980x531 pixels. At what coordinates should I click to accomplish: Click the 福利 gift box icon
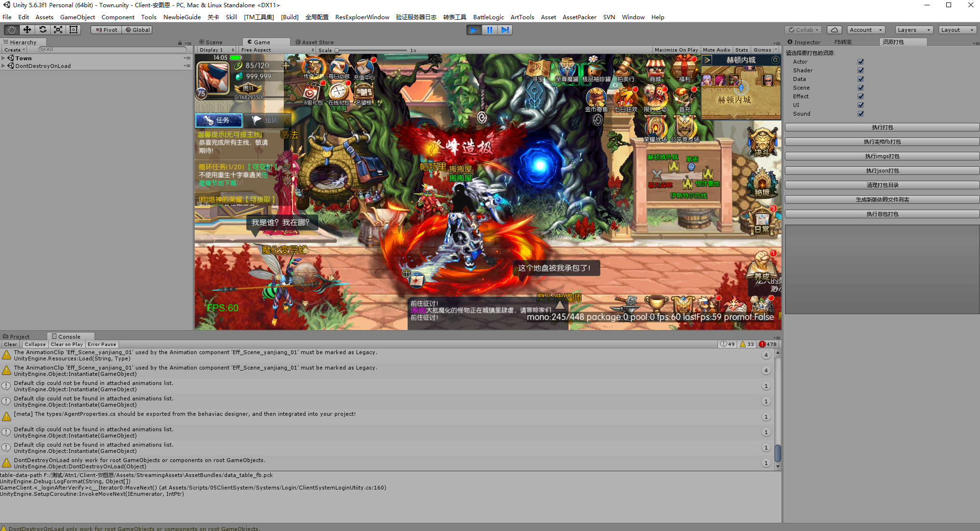click(684, 70)
